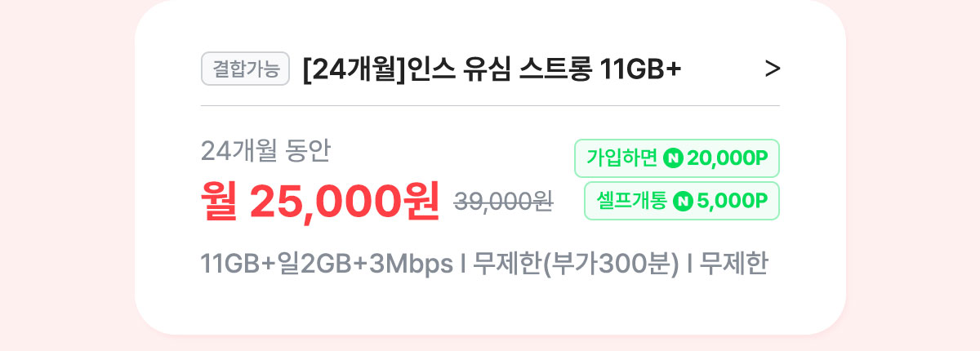980x351 pixels.
Task: Click the Naver N icon beside 20,000P
Action: tap(673, 158)
